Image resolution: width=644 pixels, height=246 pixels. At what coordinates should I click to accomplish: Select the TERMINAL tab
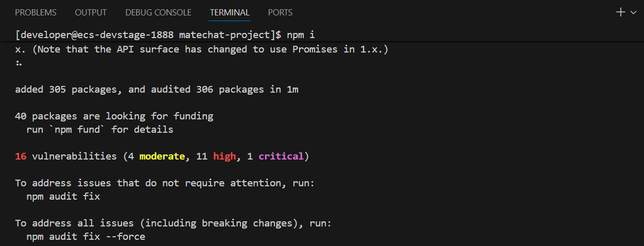click(x=230, y=12)
